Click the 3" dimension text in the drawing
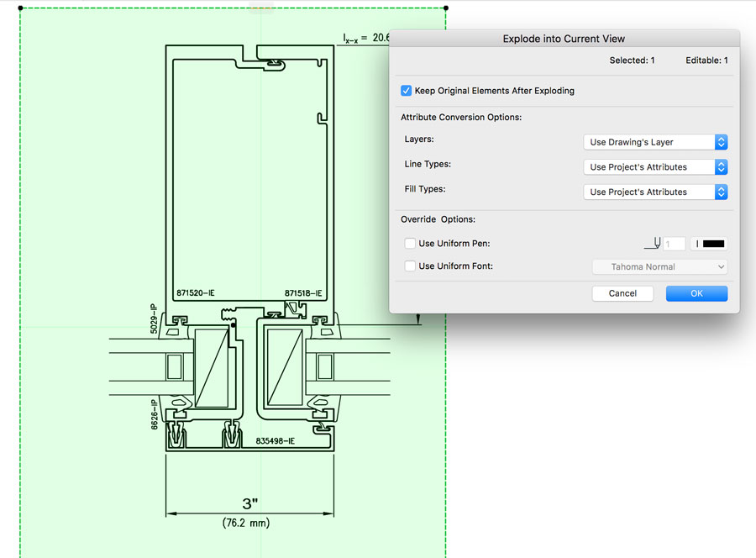Viewport: 756px width, 558px height. 249,504
